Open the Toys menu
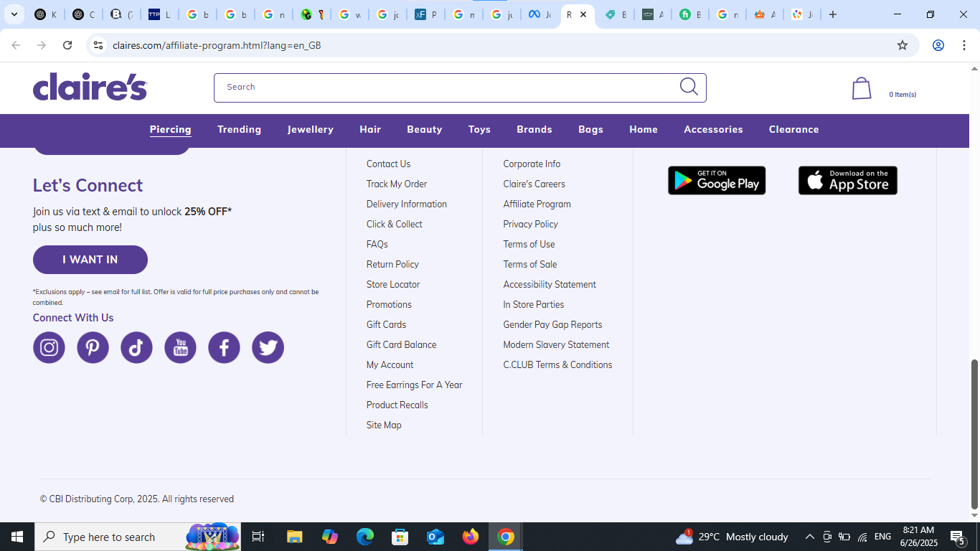This screenshot has height=551, width=980. (479, 129)
